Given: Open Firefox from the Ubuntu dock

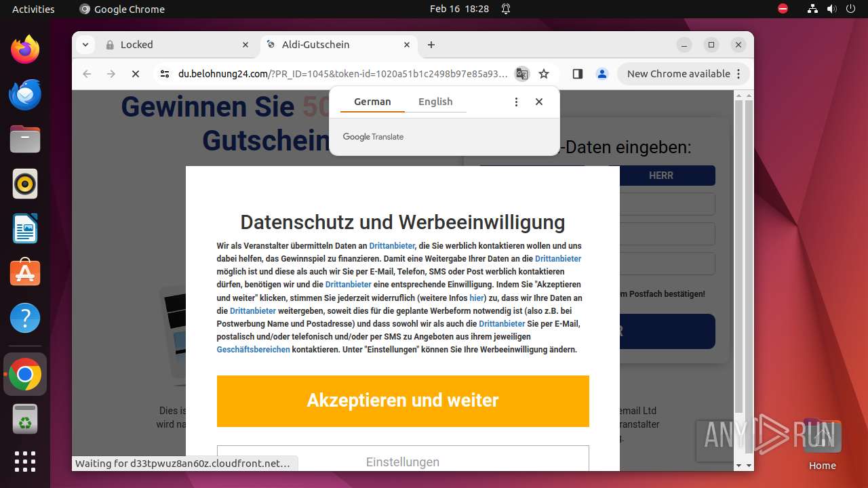Looking at the screenshot, I should (25, 49).
